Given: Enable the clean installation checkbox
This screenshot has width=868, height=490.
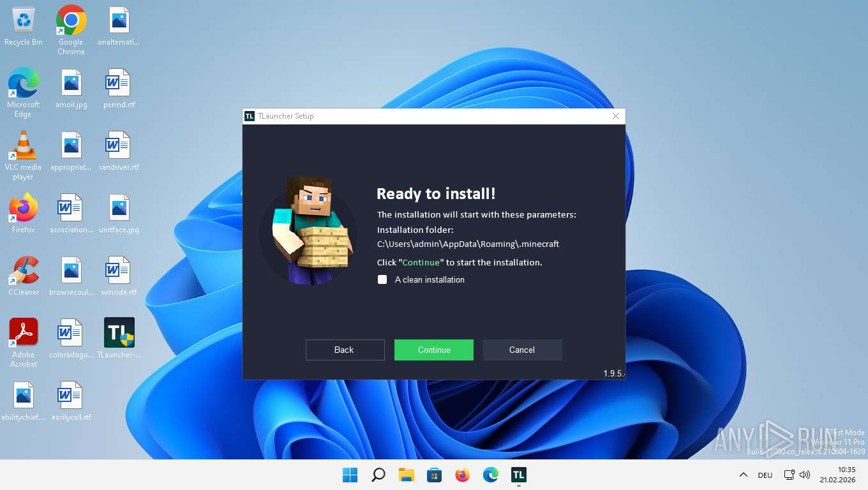Looking at the screenshot, I should click(x=382, y=279).
